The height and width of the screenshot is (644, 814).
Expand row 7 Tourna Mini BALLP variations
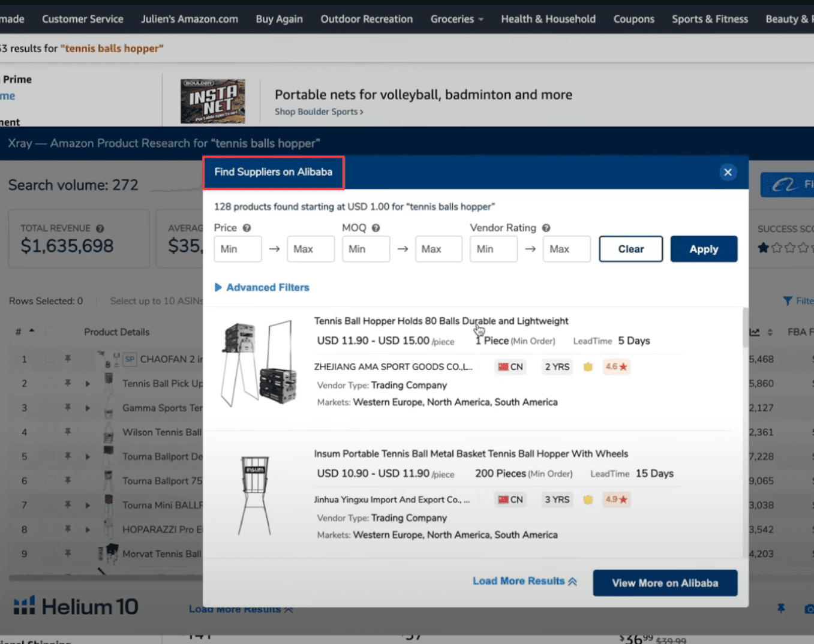(88, 505)
